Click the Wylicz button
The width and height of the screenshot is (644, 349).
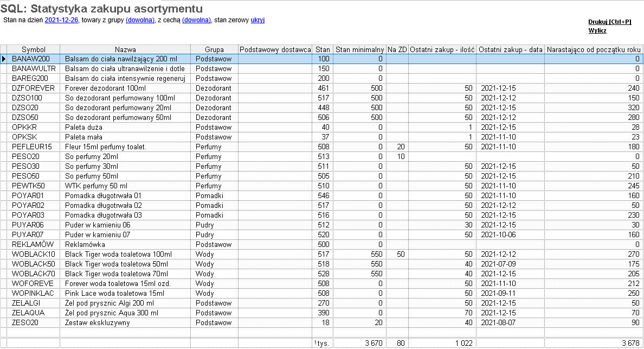pyautogui.click(x=597, y=30)
